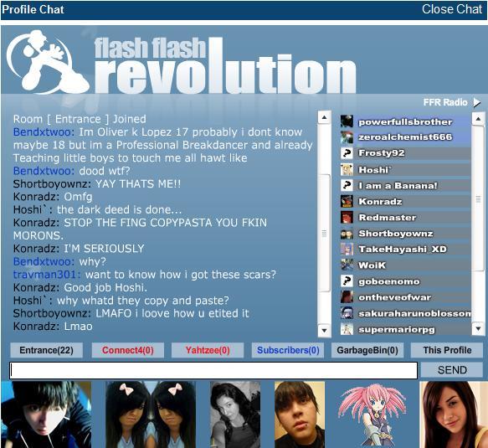This screenshot has height=448, width=488.
Task: Open the Yahtzee(0) room tab
Action: [208, 350]
